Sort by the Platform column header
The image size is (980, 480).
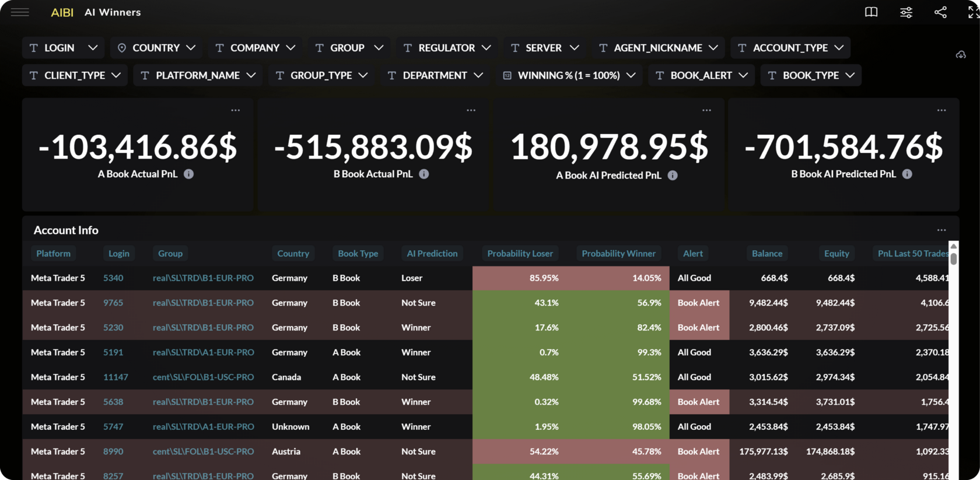coord(53,254)
